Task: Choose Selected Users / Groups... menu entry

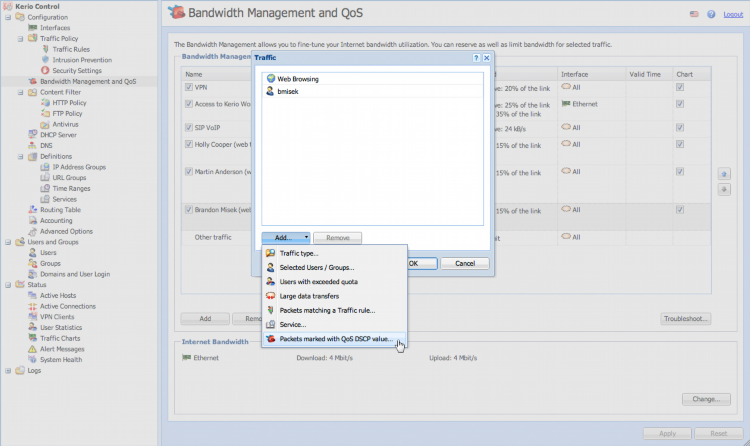Action: coord(335,268)
